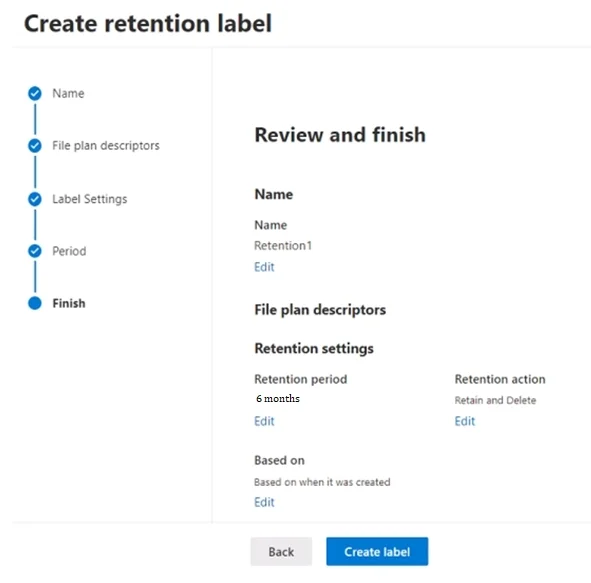This screenshot has height=583, width=591.
Task: Open the File plan descriptors step
Action: click(106, 145)
